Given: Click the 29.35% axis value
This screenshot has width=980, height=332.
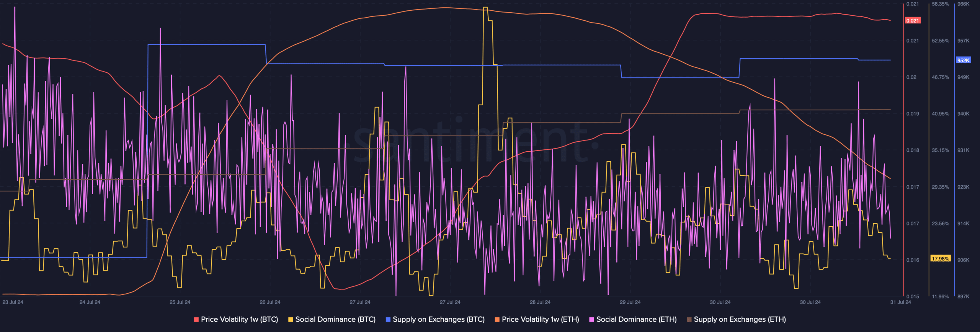Looking at the screenshot, I should 941,187.
